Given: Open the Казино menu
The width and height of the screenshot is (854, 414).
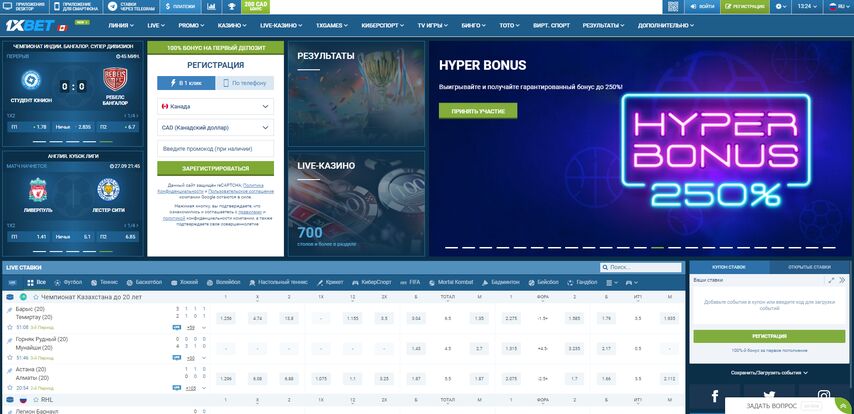Looking at the screenshot, I should pos(232,25).
